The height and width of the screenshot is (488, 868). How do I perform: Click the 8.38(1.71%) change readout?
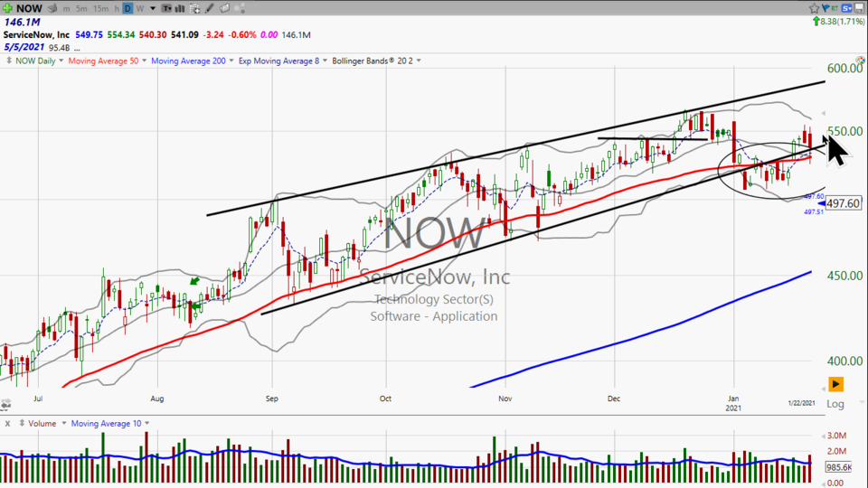[838, 22]
